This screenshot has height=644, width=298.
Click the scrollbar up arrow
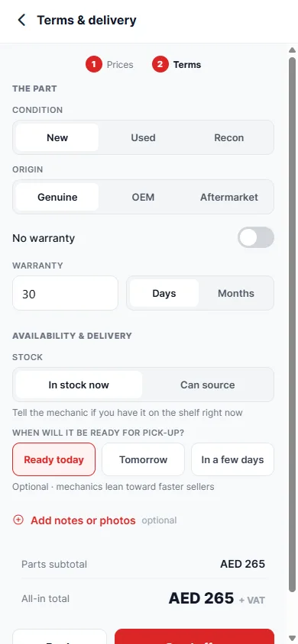point(292,50)
